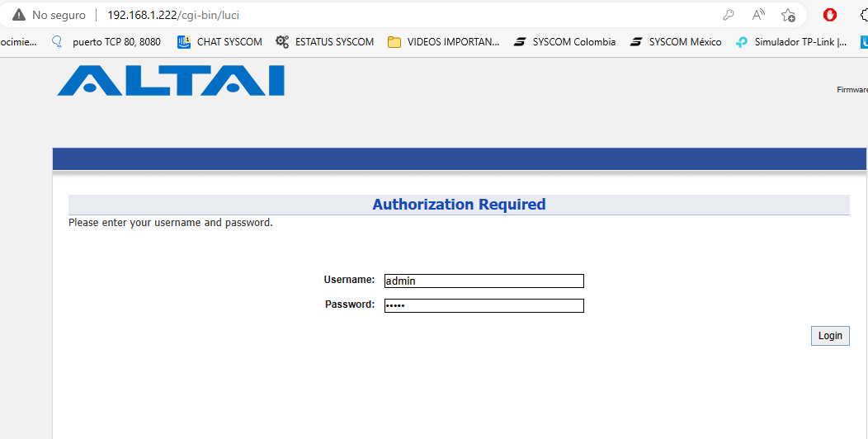This screenshot has width=868, height=439.
Task: Click the Login button
Action: point(830,336)
